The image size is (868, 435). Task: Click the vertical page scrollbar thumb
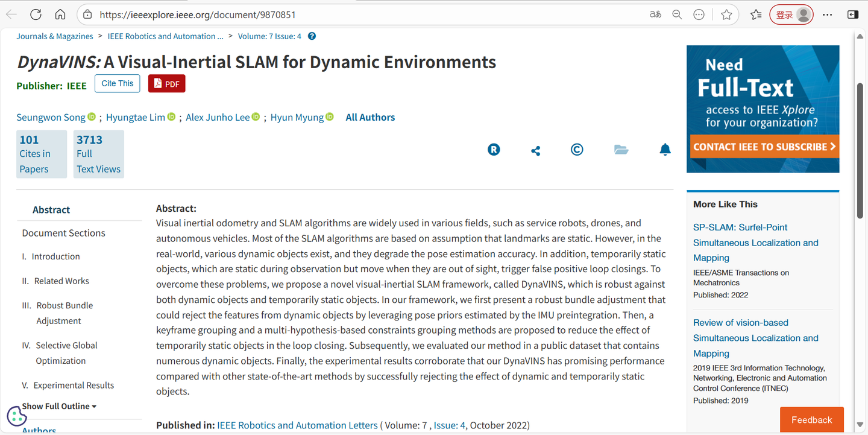[x=861, y=150]
